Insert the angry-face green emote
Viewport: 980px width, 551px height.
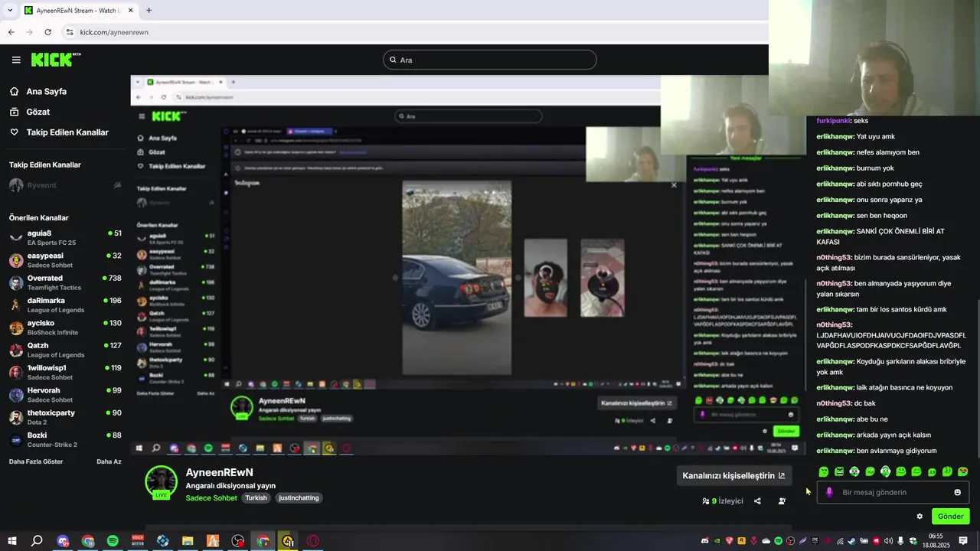[x=839, y=471]
